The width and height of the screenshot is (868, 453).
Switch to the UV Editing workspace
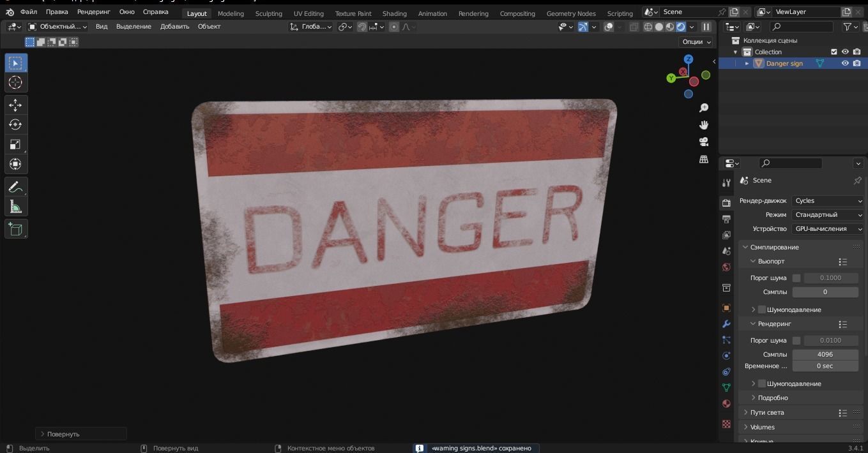pos(308,13)
